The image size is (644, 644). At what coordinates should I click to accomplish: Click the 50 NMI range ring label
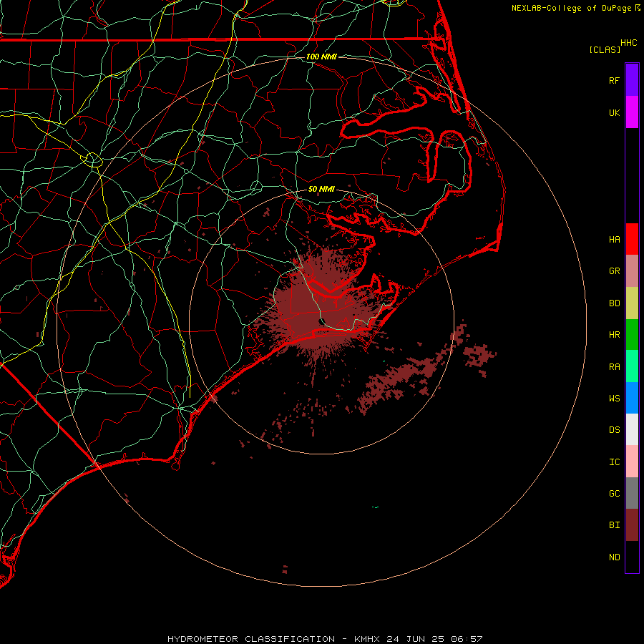point(321,189)
